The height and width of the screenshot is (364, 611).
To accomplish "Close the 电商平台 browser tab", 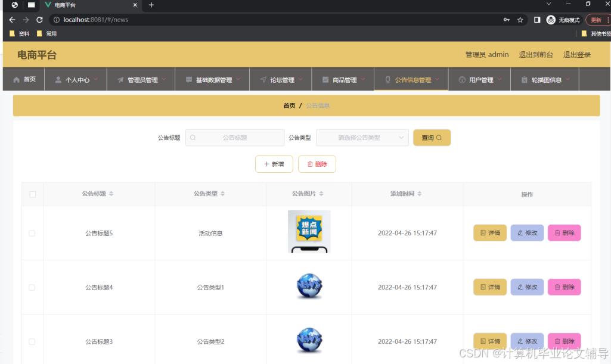I will (x=135, y=5).
